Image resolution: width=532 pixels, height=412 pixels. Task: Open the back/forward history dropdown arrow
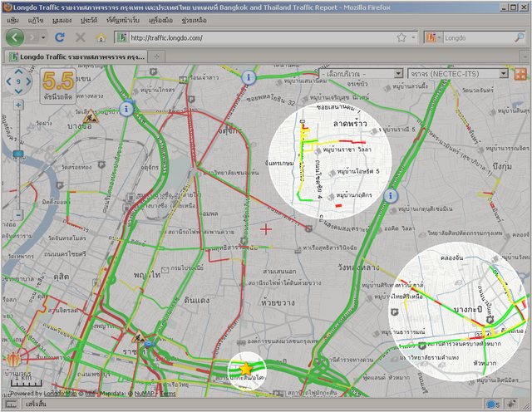click(x=43, y=37)
